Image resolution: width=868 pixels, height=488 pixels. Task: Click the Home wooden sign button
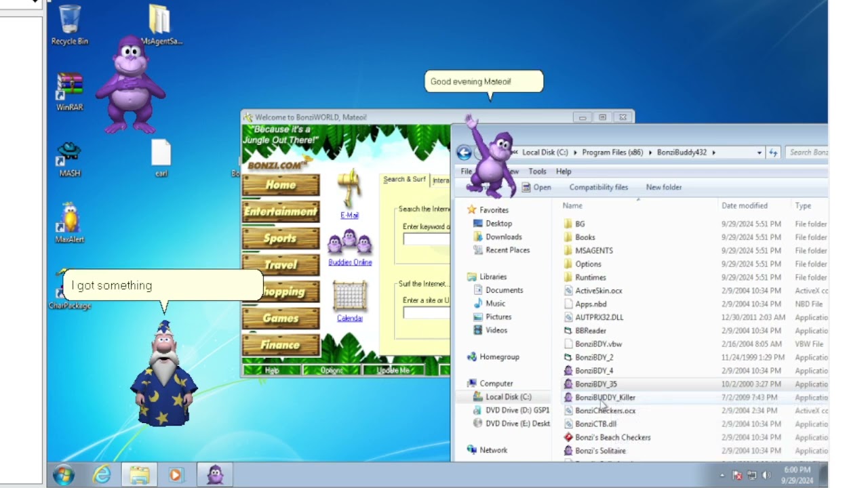coord(281,185)
